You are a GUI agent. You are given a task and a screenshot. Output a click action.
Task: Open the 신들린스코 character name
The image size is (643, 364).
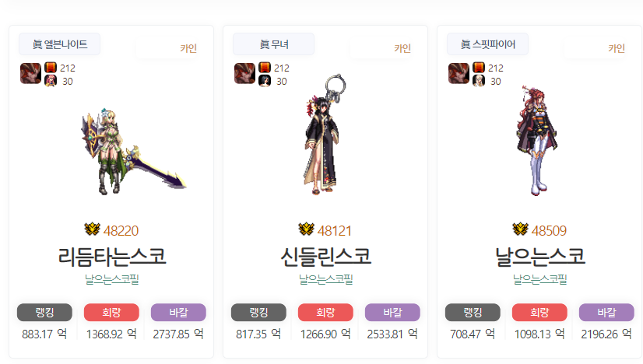(326, 257)
